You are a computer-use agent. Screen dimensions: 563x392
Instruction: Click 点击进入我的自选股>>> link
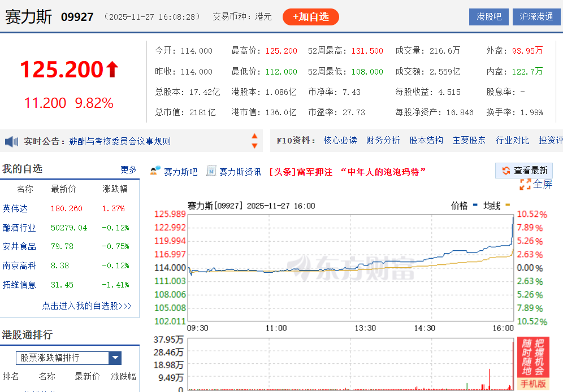pos(87,306)
